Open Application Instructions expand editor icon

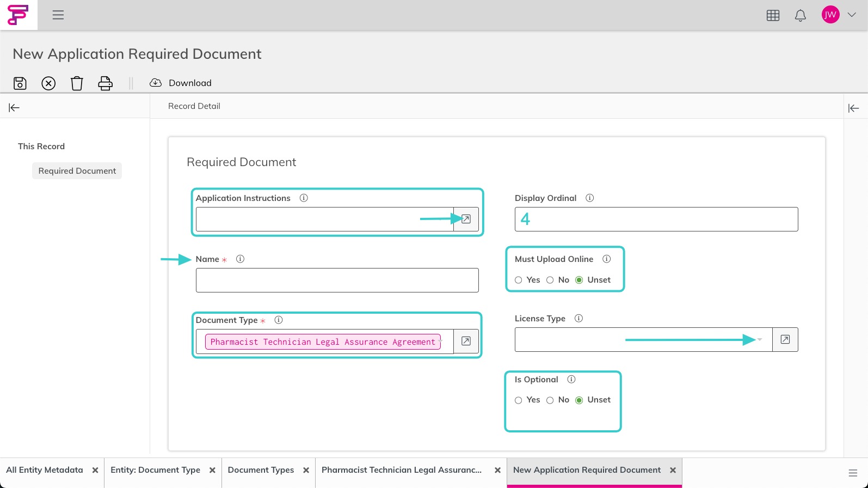coord(466,219)
